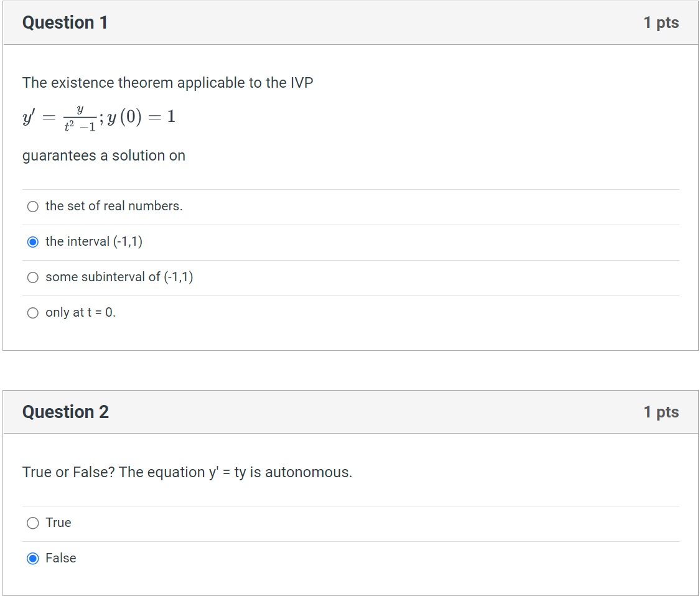The image size is (700, 596).
Task: Click the "1 pts" label on Question 2
Action: click(x=661, y=411)
